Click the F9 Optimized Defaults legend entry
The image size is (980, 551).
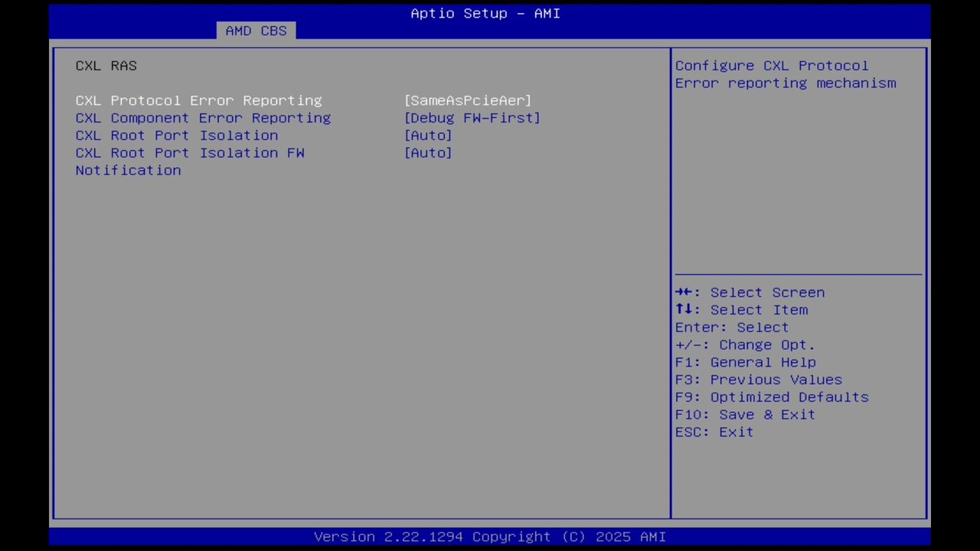(x=771, y=396)
